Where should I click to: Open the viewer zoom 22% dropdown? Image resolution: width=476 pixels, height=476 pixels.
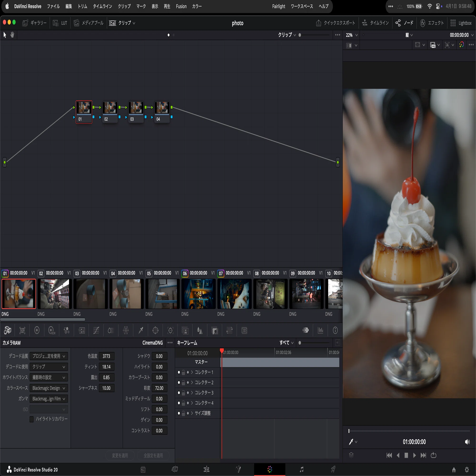352,35
